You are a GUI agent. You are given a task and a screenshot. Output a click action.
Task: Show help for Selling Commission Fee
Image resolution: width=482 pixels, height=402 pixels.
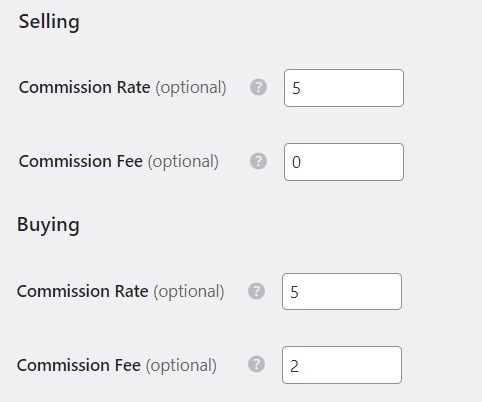click(258, 161)
